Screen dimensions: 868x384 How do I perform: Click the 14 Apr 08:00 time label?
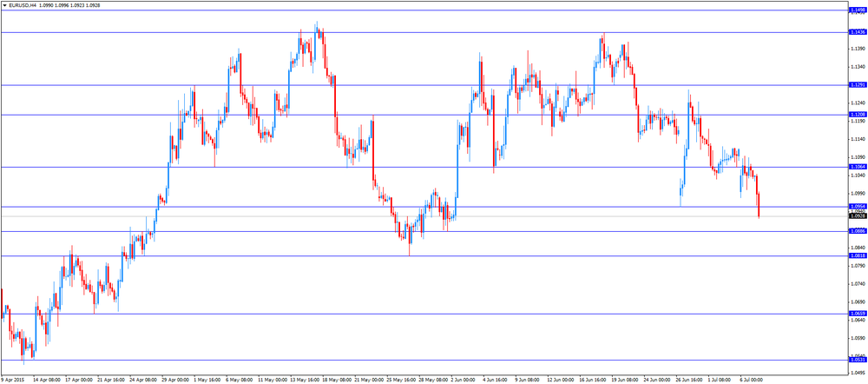pos(46,381)
